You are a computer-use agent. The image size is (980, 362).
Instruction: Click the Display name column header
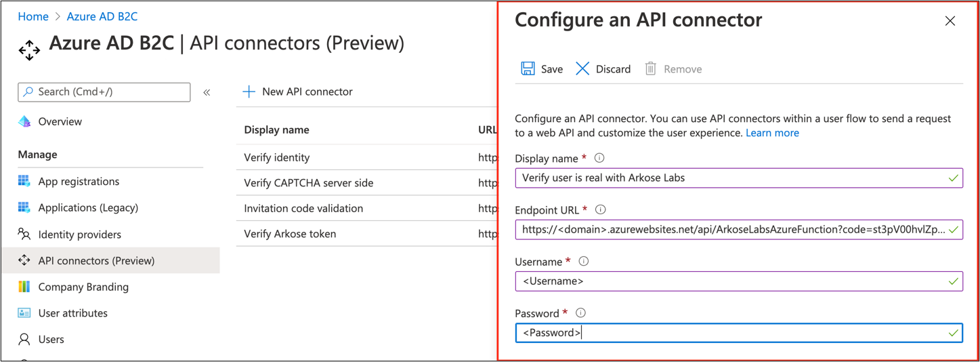[x=276, y=129]
